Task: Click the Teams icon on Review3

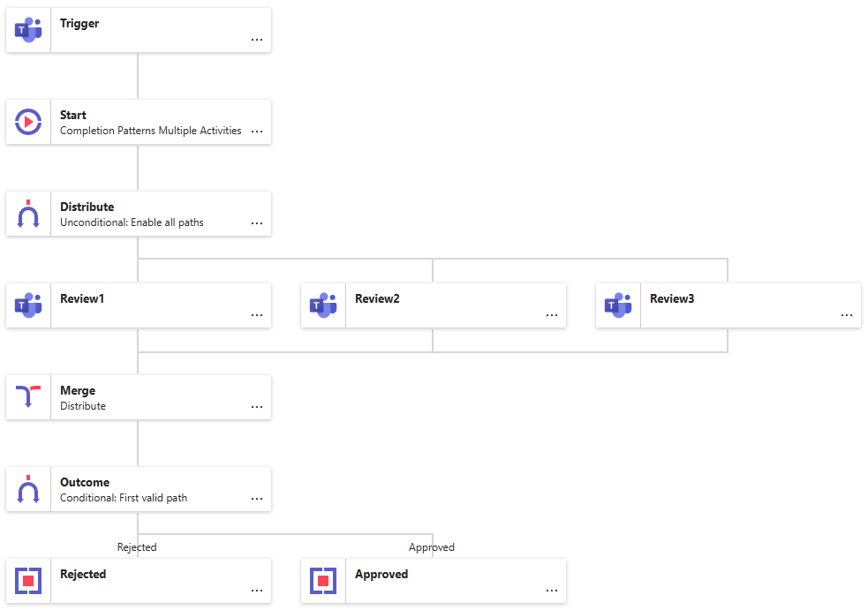Action: (618, 305)
